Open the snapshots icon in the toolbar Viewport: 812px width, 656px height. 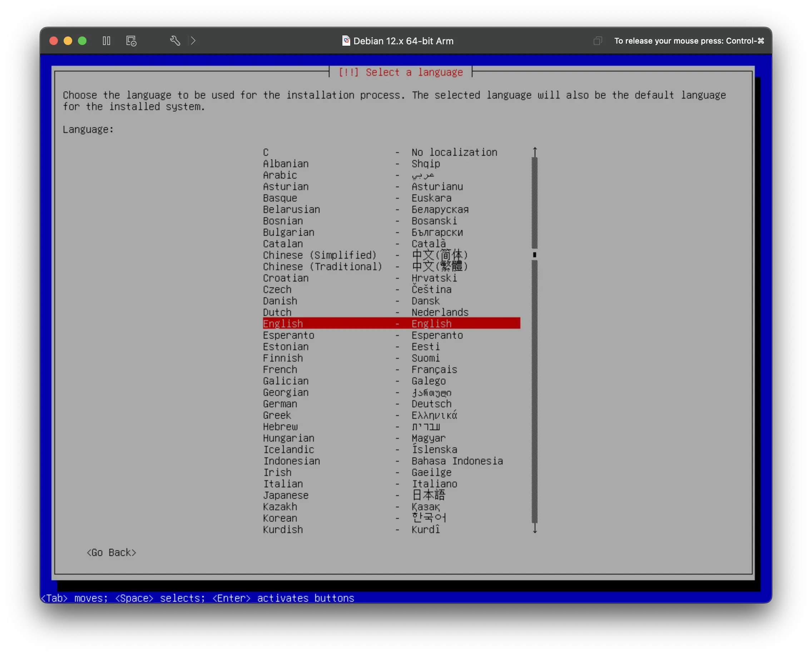[131, 41]
